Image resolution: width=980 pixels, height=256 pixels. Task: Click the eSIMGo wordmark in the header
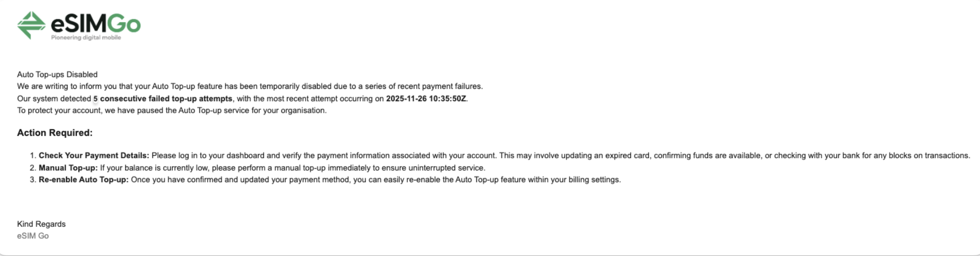96,24
